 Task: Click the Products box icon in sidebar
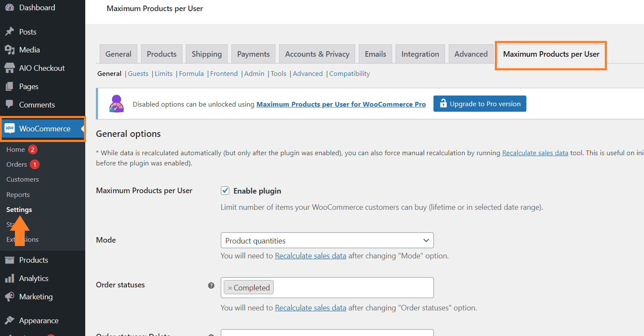(x=9, y=260)
